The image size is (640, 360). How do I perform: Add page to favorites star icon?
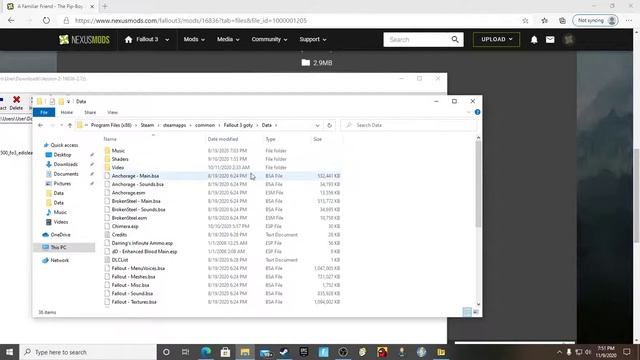click(x=525, y=20)
